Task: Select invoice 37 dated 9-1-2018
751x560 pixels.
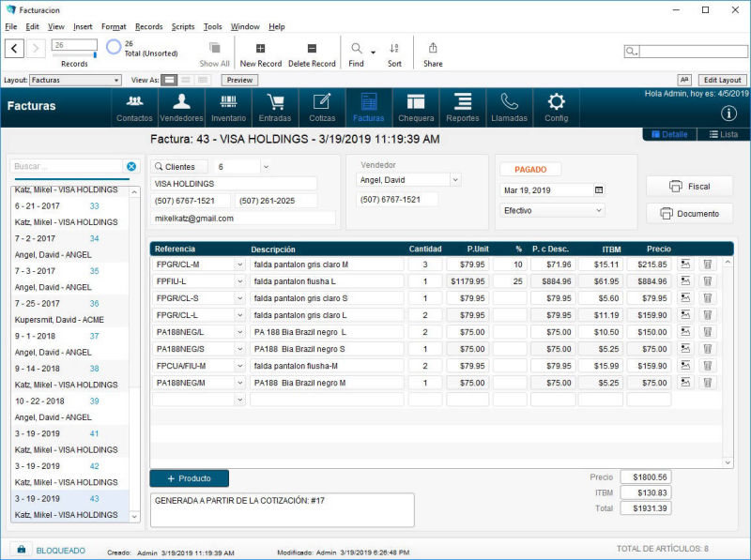Action: coord(69,343)
